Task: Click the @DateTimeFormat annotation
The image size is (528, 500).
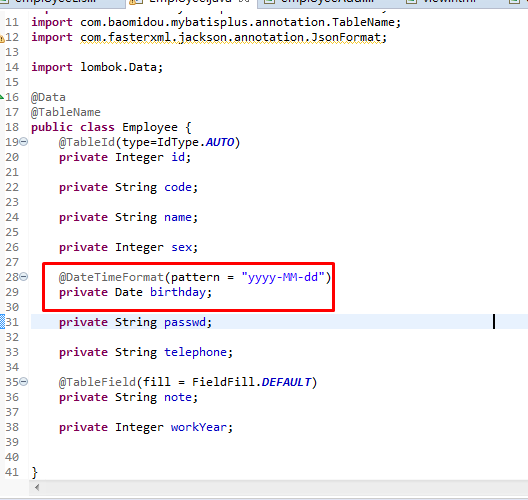Action: [x=111, y=277]
